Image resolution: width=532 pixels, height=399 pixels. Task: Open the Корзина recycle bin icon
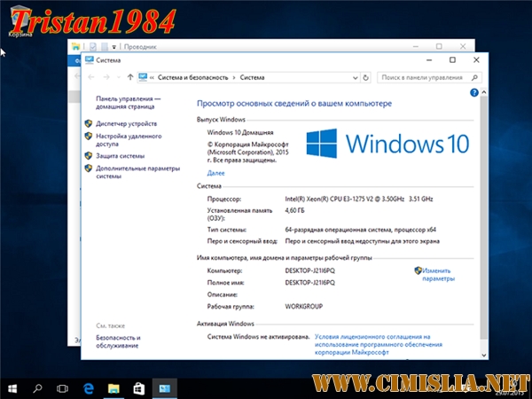20,22
